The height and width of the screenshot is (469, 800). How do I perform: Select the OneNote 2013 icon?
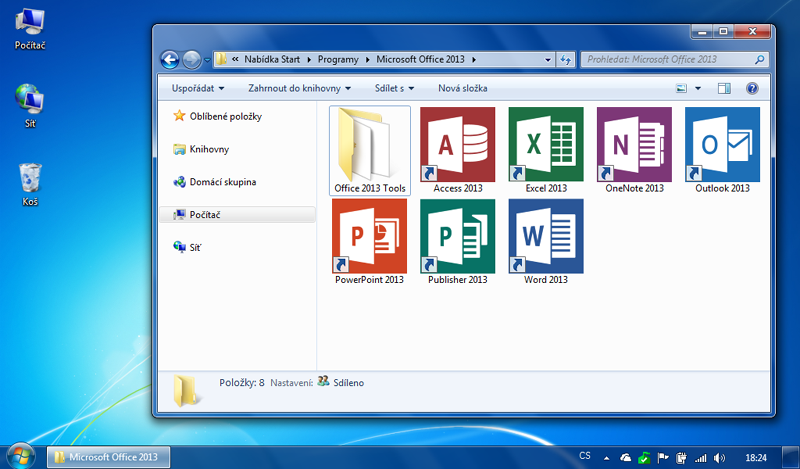pyautogui.click(x=634, y=145)
